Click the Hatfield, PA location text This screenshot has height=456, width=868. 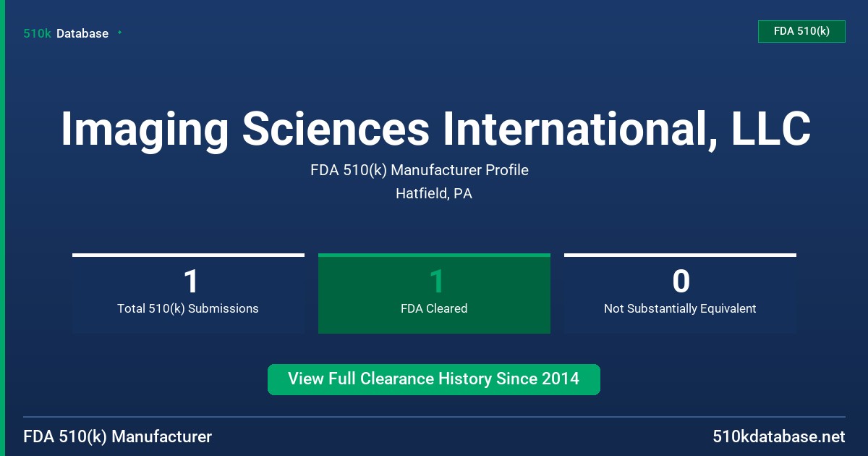(x=434, y=194)
